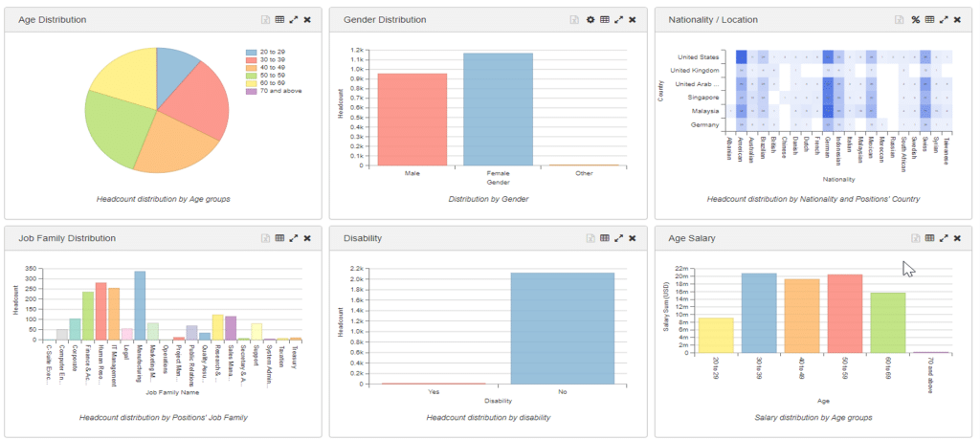Click the 'Other' label on Gender axis

[x=584, y=174]
